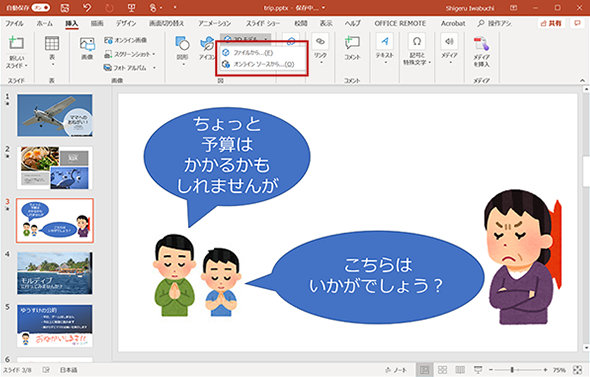Click オンライン画像 button
590x377 pixels.
126,40
